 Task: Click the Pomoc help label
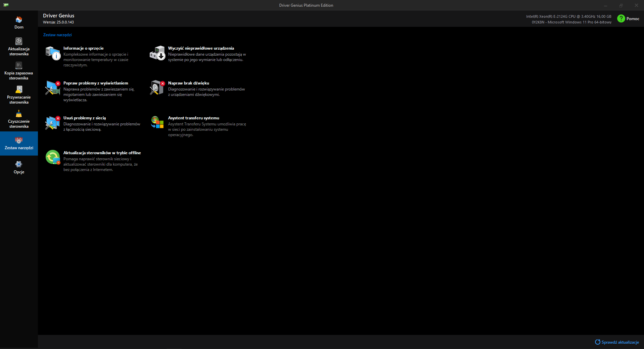(x=633, y=19)
